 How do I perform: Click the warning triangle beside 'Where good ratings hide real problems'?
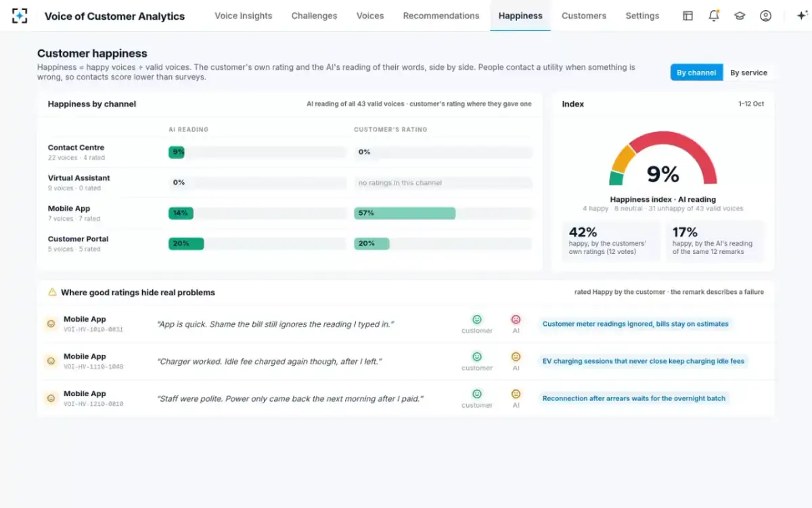coord(52,293)
